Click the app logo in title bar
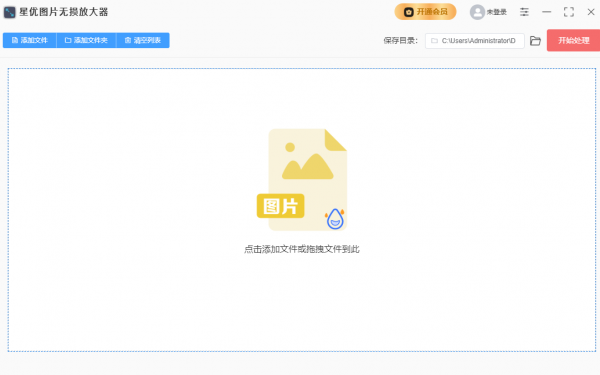This screenshot has height=375, width=600. (10, 12)
